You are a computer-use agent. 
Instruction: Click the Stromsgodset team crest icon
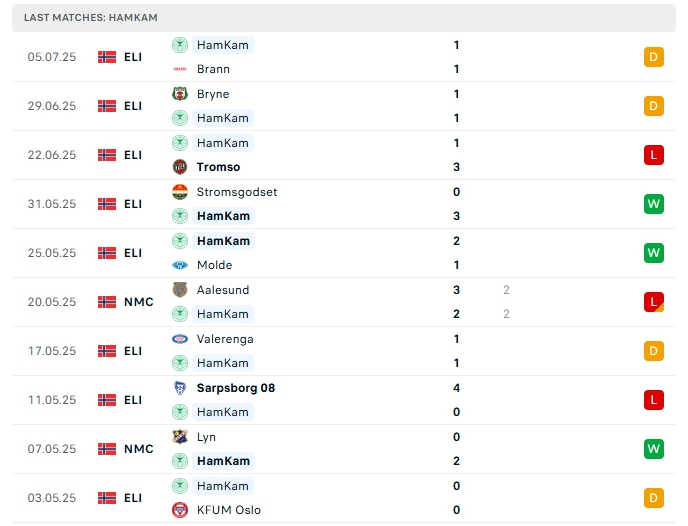pyautogui.click(x=180, y=192)
